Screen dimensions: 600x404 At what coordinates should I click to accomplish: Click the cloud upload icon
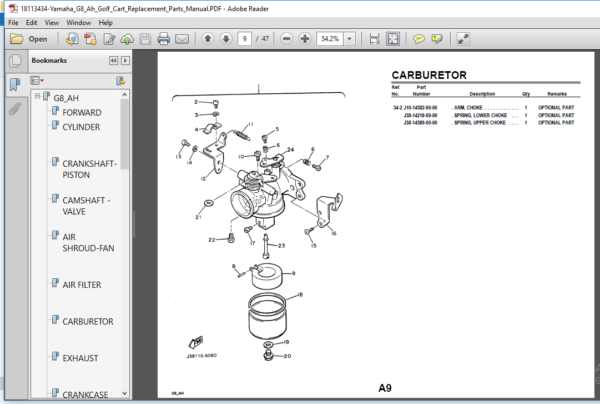pos(127,39)
